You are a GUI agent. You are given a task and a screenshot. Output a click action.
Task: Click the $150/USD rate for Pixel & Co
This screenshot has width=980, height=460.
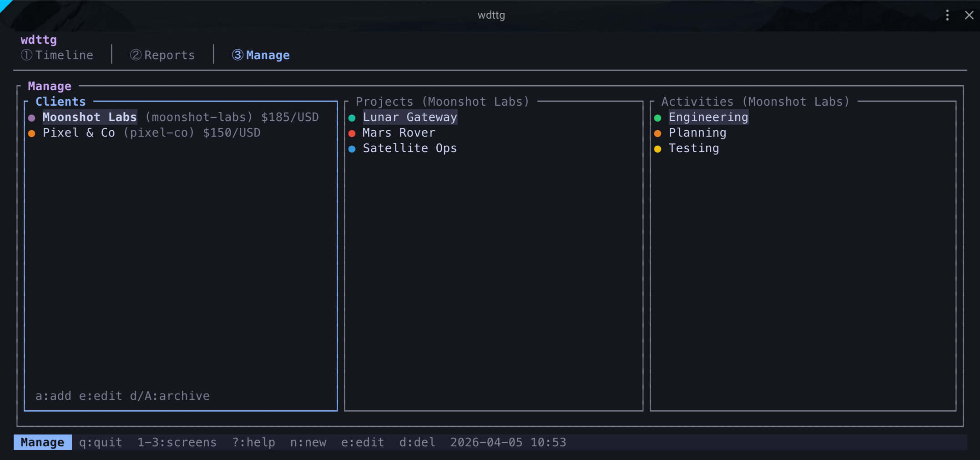pyautogui.click(x=232, y=133)
